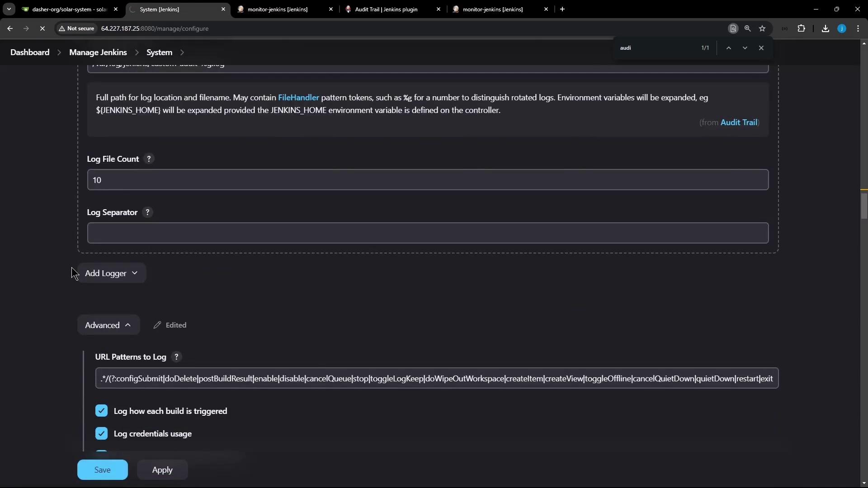
Task: Bookmark this page with the star icon
Action: point(762,28)
